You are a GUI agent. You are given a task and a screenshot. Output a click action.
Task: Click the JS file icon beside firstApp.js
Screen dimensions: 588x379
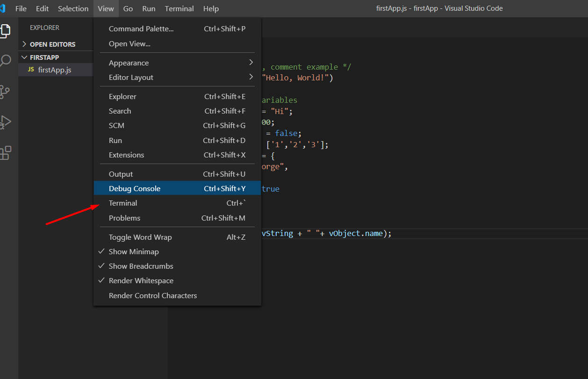point(31,70)
